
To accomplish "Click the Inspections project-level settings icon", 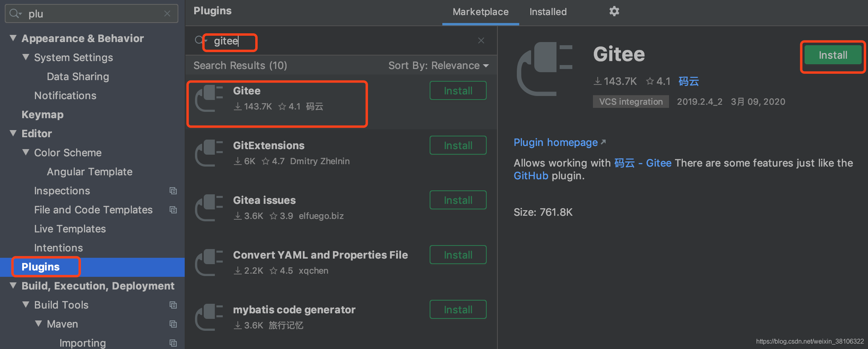I will pos(173,191).
